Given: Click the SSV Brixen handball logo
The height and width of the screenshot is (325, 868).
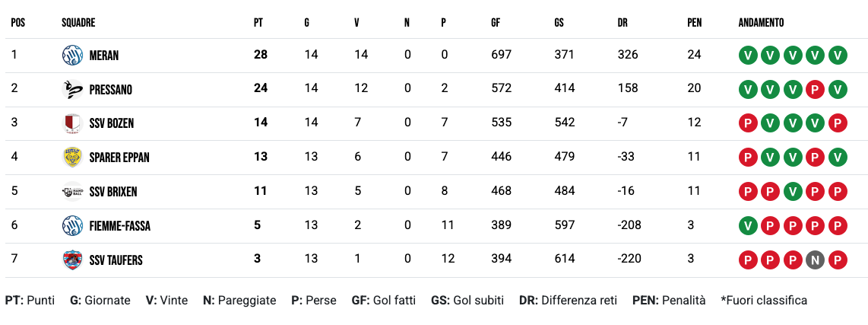Looking at the screenshot, I should [71, 192].
